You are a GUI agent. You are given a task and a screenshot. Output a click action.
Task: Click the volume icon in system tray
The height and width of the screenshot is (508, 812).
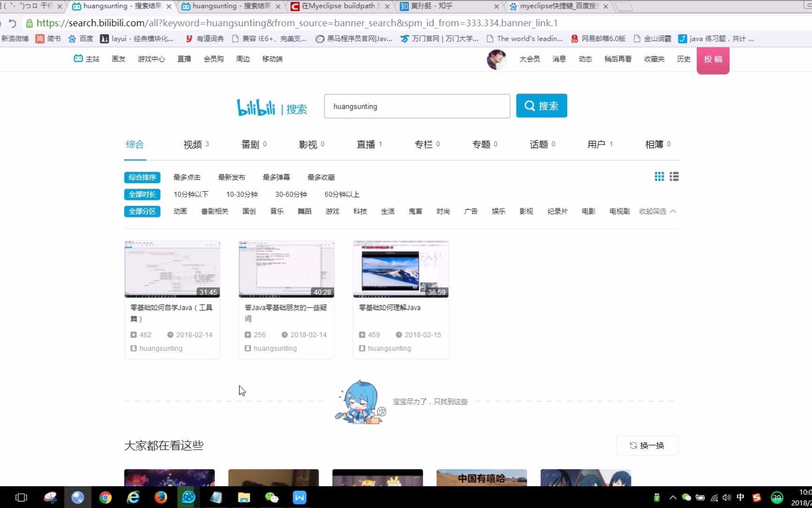pos(727,498)
